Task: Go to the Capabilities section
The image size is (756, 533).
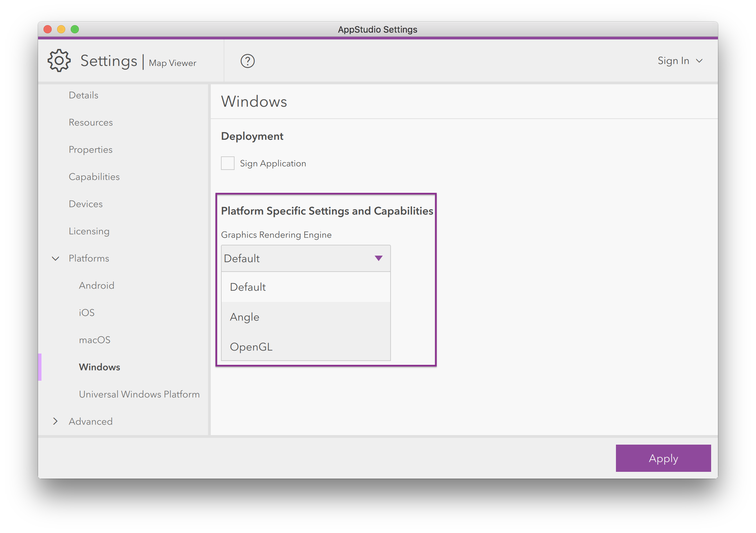Action: click(94, 177)
